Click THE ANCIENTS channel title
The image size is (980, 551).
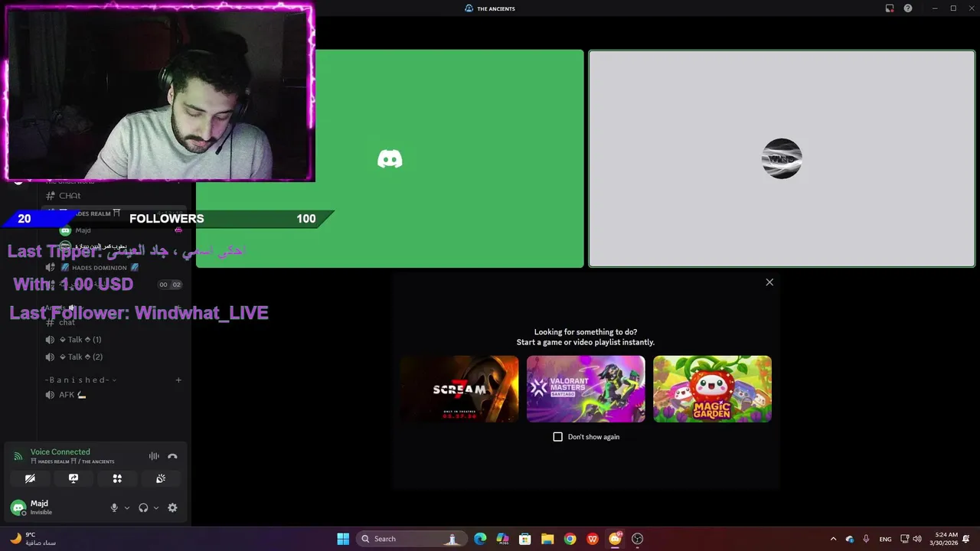(496, 8)
